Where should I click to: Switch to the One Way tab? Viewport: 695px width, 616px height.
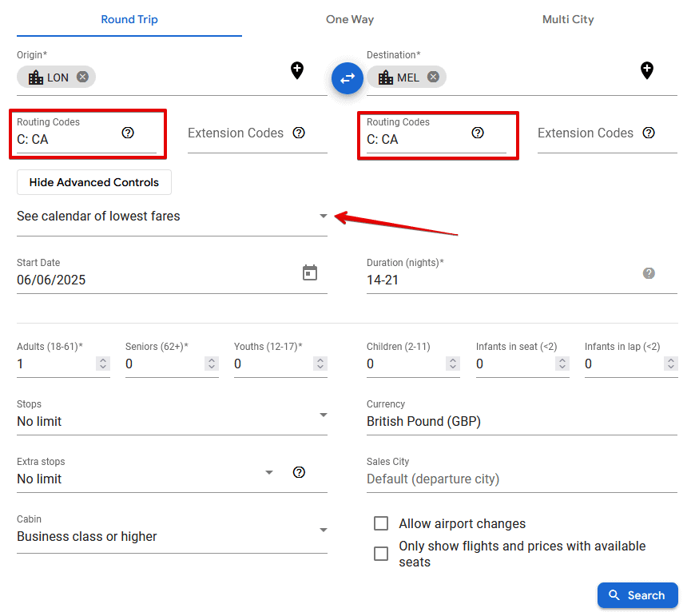point(350,19)
